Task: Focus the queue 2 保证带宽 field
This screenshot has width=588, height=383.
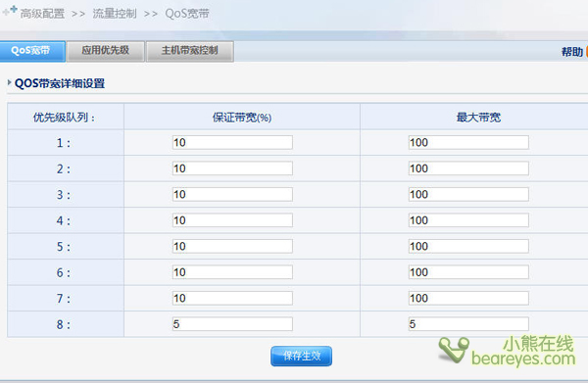Action: coord(232,168)
